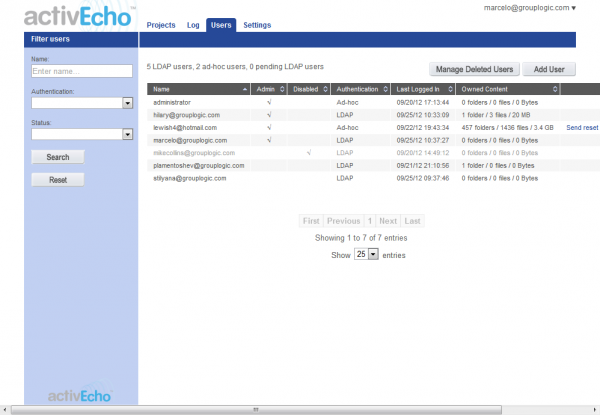The image size is (600, 415).
Task: Expand the Status filter dropdown
Action: click(82, 134)
